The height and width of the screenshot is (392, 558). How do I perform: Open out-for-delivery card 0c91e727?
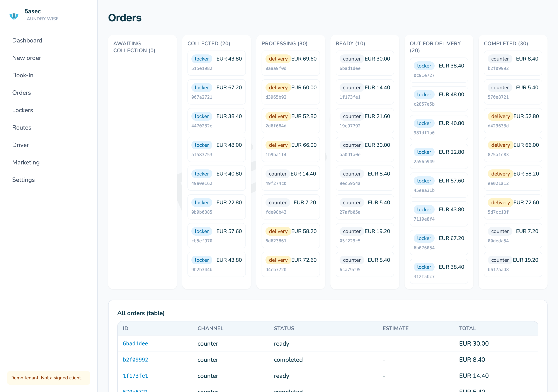click(439, 70)
